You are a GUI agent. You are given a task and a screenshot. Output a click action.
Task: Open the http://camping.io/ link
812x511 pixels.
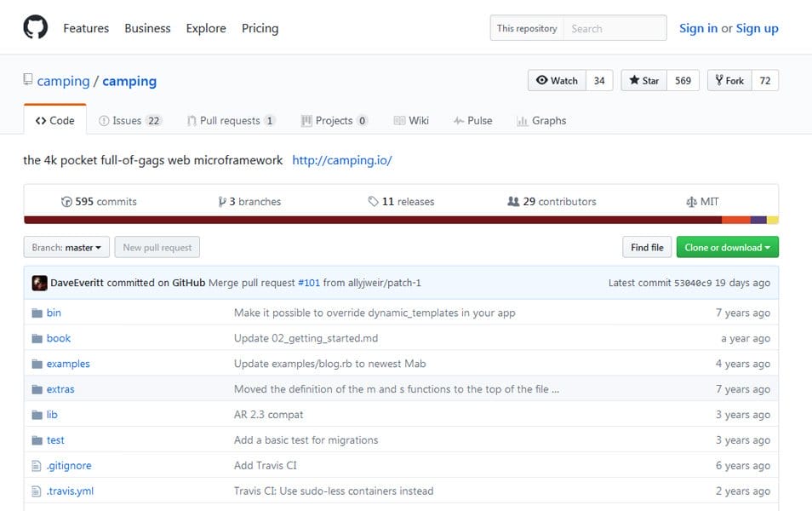342,160
